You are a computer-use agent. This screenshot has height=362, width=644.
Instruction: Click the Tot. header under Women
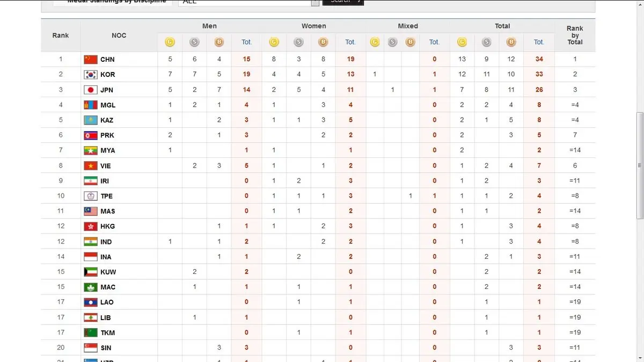350,42
